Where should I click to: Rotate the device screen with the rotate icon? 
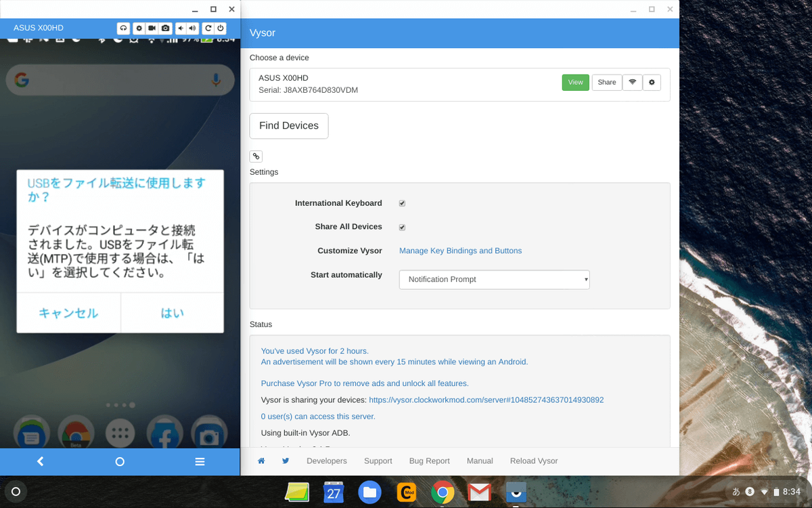[x=208, y=28]
